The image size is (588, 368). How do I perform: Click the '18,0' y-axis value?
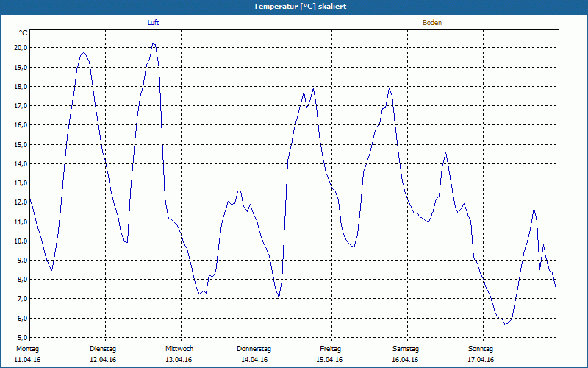point(21,86)
